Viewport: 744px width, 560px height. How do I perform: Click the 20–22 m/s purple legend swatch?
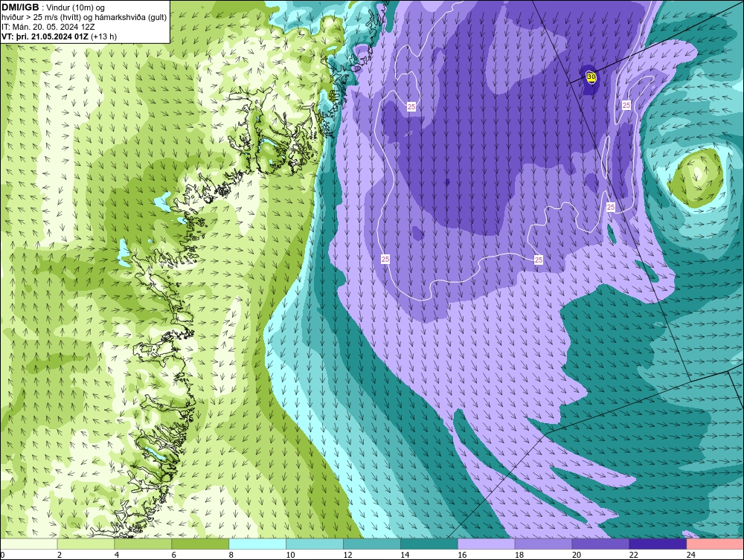pos(600,544)
